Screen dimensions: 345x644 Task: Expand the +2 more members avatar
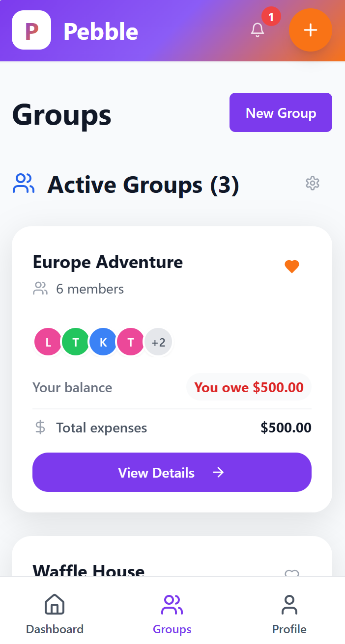pos(158,342)
